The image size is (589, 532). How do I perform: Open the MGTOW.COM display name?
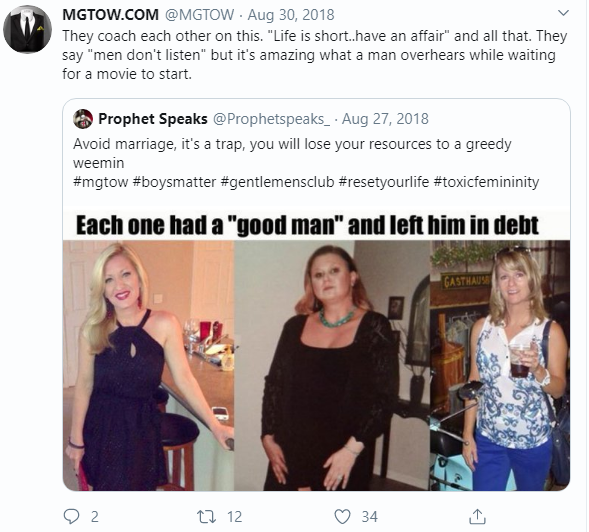(110, 15)
